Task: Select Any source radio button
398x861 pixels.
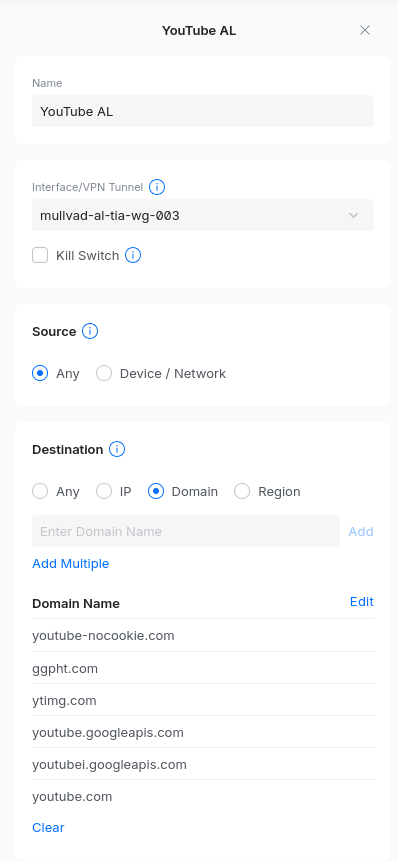Action: tap(40, 373)
